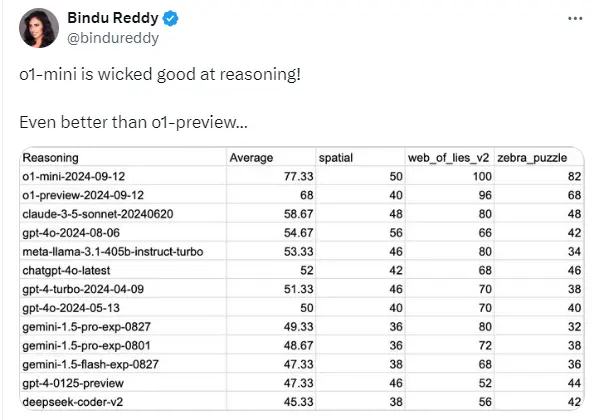Click the gemini-1.5-flash-exp-0827 row label

coord(90,364)
